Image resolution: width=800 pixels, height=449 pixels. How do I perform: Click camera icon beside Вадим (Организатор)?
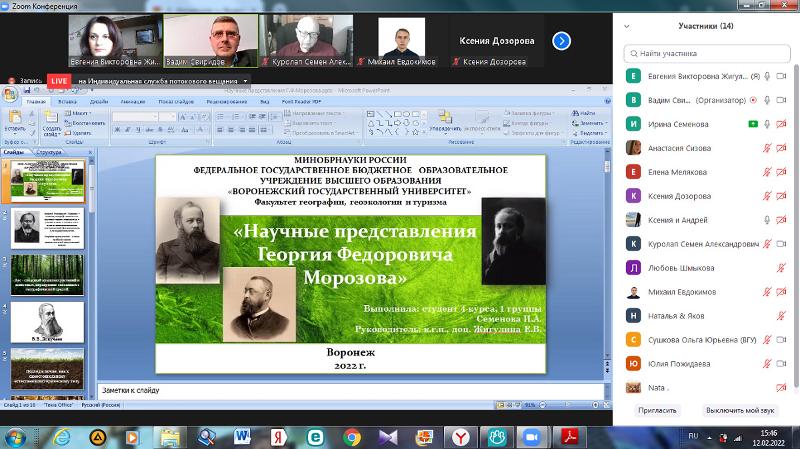782,100
